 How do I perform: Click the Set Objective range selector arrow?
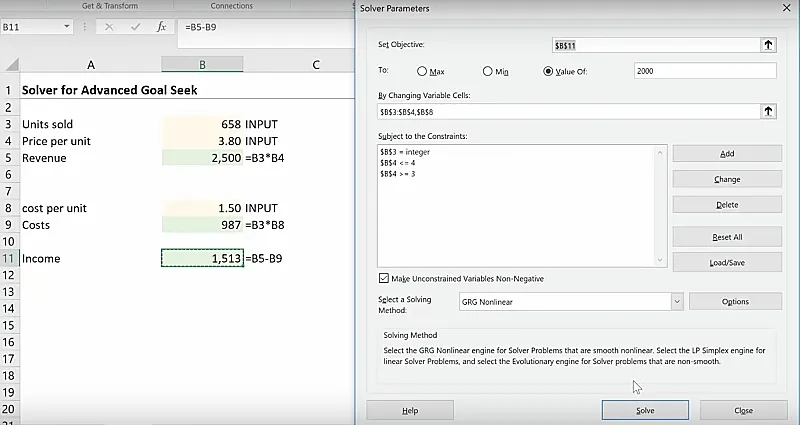click(768, 45)
